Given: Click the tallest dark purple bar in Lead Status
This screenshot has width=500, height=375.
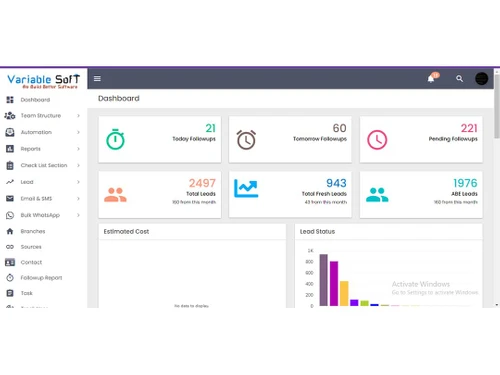Looking at the screenshot, I should click(324, 280).
